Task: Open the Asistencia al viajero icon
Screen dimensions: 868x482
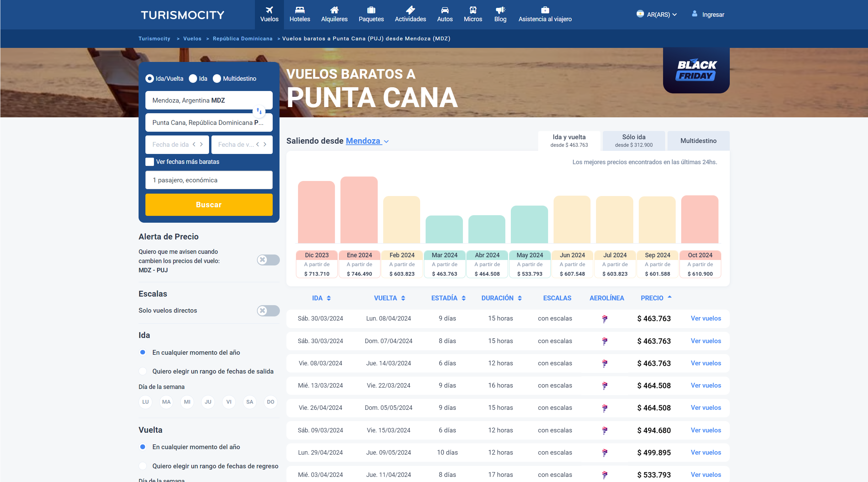Action: coord(545,10)
